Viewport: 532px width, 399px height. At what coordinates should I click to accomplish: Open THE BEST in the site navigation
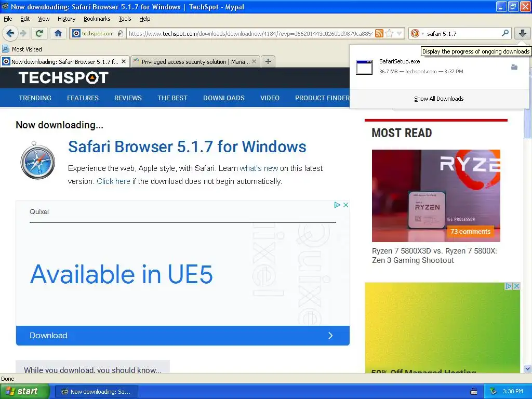coord(172,98)
